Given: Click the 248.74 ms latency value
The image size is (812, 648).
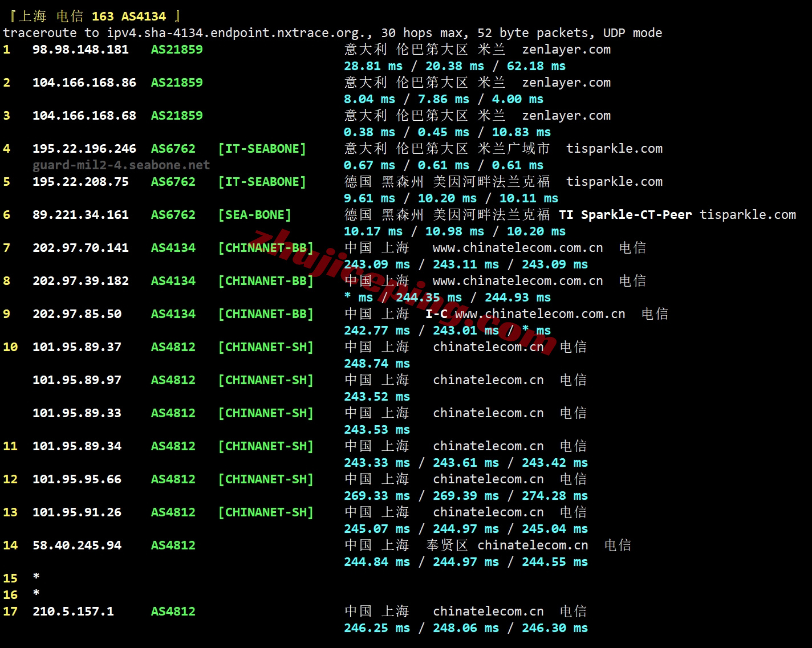Looking at the screenshot, I should (x=377, y=364).
